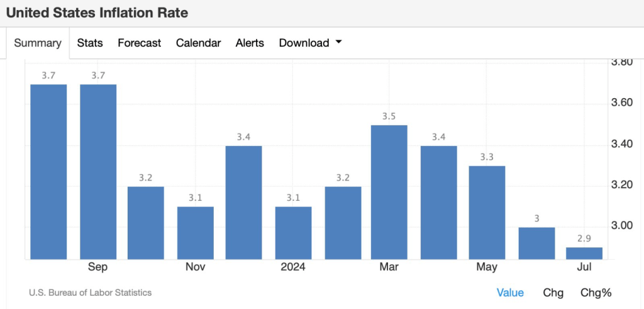
Task: Click the Mar bar showing 3.5
Action: pos(389,192)
